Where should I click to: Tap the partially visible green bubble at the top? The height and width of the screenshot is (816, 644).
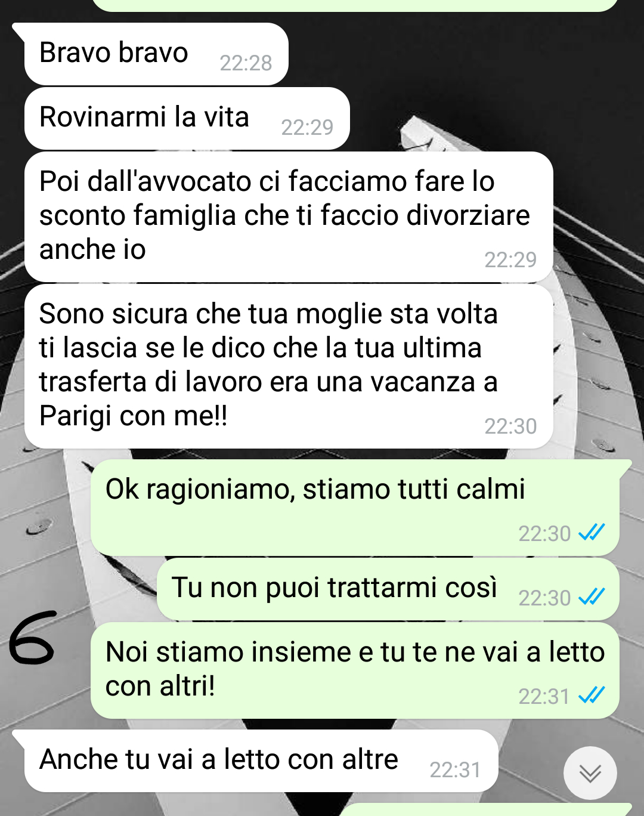point(355,5)
